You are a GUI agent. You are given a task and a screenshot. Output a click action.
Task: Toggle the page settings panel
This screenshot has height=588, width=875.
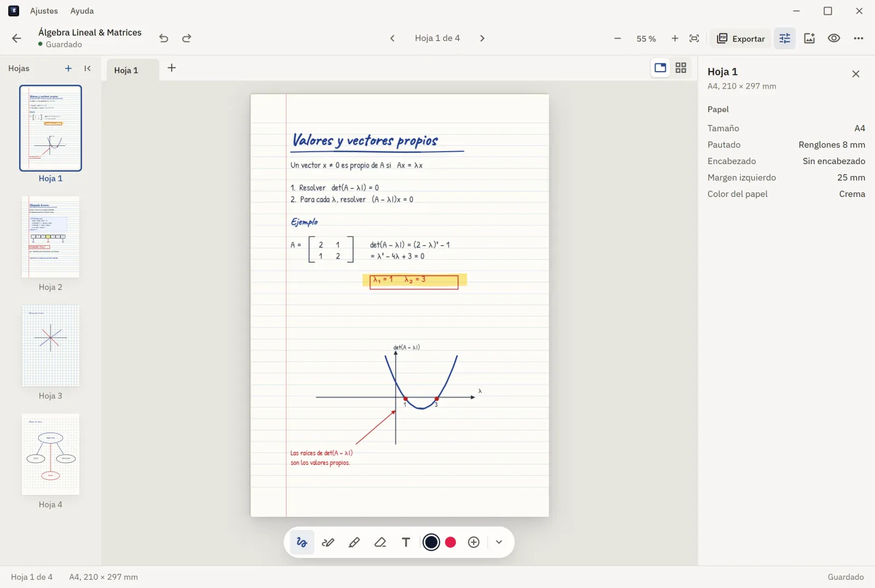[785, 38]
